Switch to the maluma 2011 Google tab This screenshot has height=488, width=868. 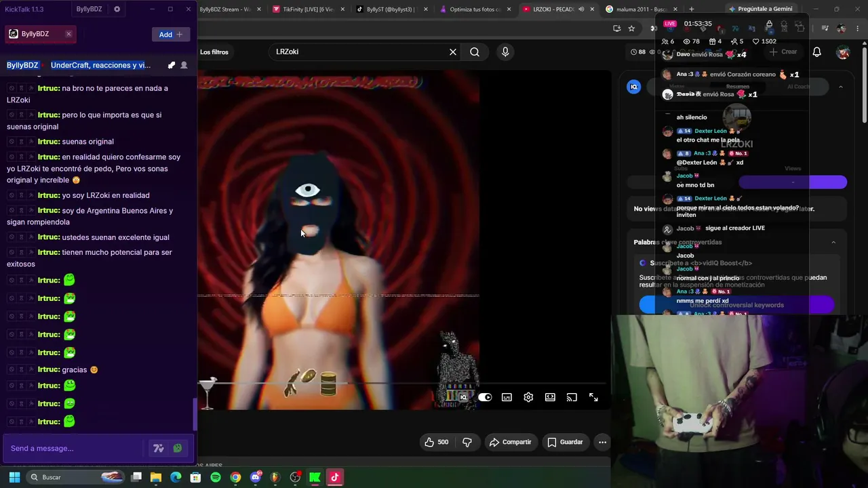coord(641,9)
